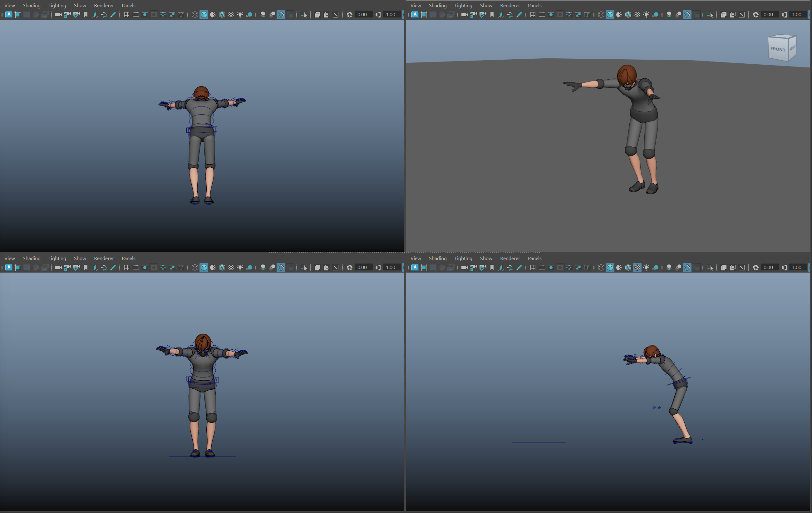
Task: Click Lock Camera icon in bottom-left panel
Action: [x=67, y=268]
